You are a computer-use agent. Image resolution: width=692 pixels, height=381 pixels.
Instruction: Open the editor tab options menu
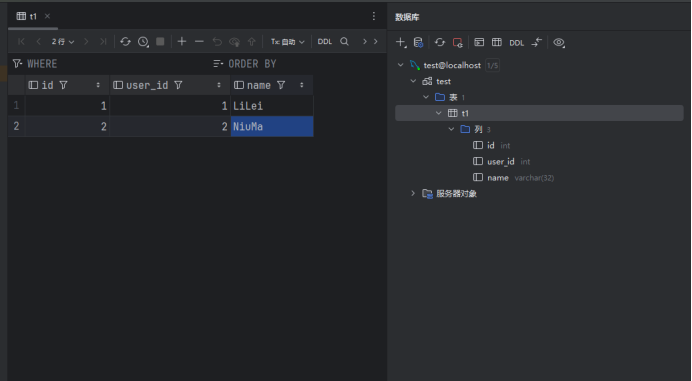tap(374, 16)
